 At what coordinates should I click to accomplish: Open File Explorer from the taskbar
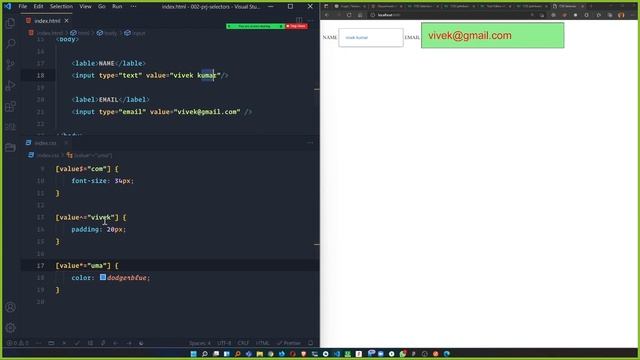pos(260,353)
